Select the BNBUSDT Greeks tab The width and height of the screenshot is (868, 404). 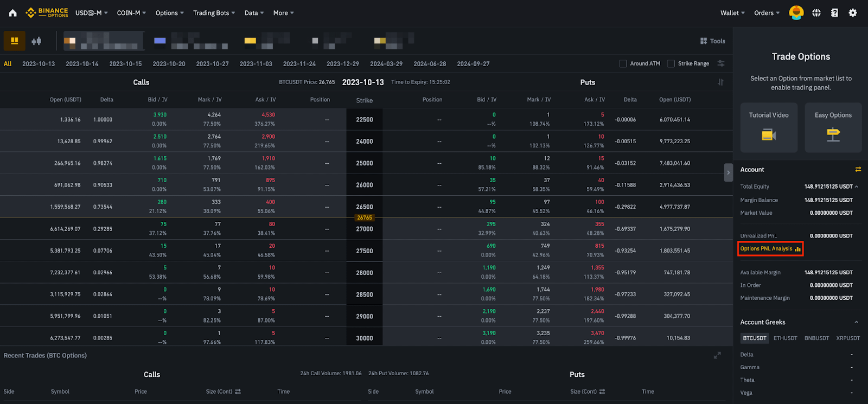tap(816, 338)
